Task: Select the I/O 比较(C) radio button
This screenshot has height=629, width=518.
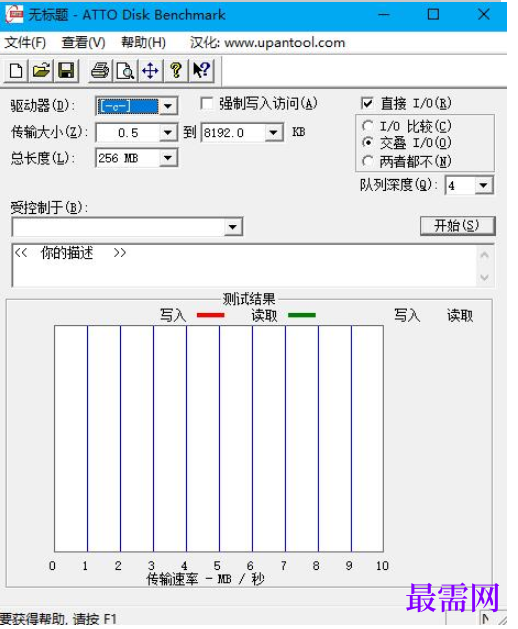Action: coord(367,126)
